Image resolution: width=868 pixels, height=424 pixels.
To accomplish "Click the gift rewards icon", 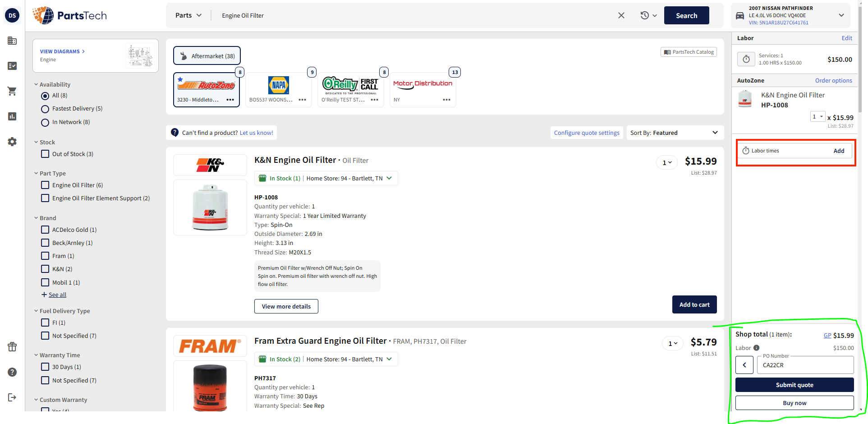I will coord(12,347).
